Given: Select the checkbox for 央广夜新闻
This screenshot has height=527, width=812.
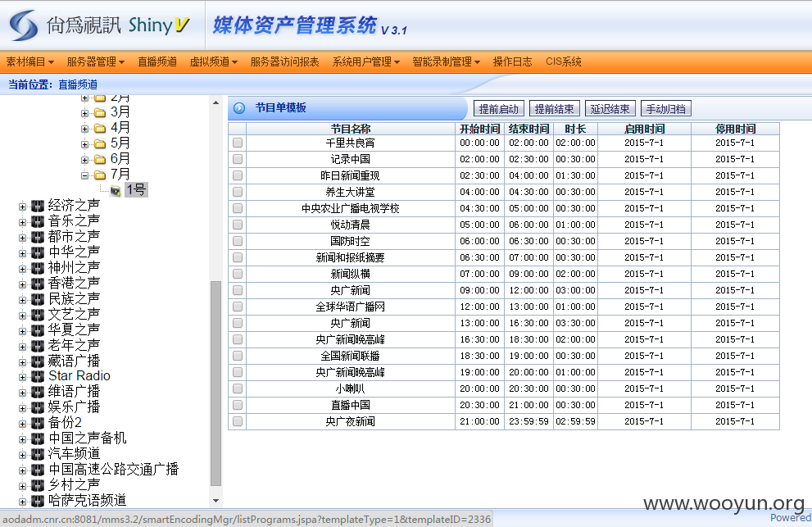Looking at the screenshot, I should pos(237,421).
